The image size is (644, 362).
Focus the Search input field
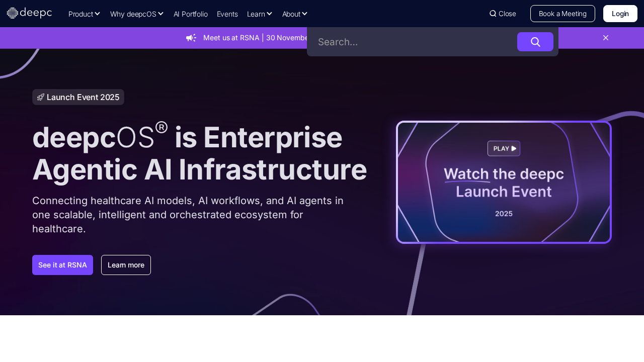pyautogui.click(x=413, y=42)
